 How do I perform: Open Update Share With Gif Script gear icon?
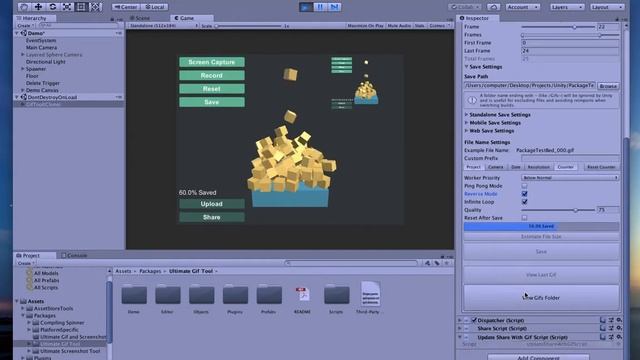click(x=619, y=337)
